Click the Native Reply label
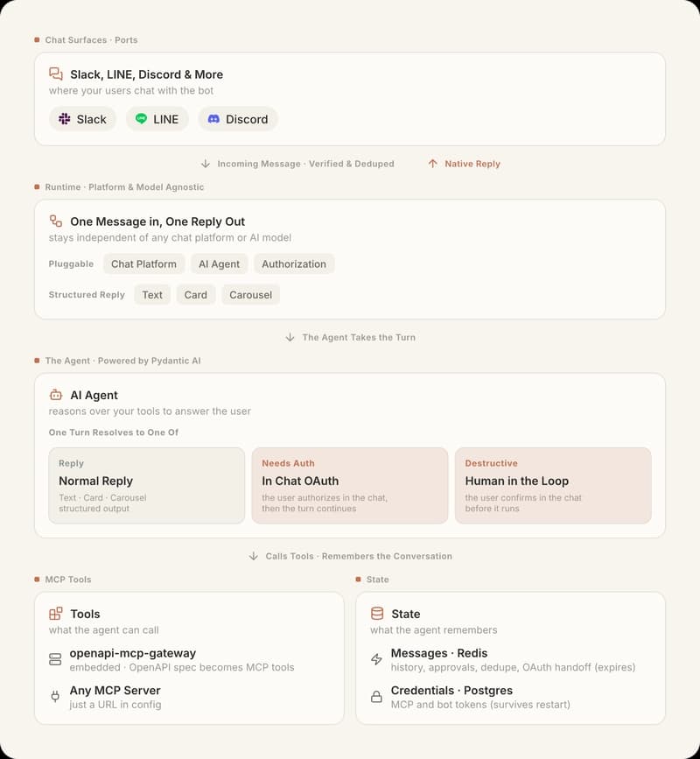 [x=472, y=164]
